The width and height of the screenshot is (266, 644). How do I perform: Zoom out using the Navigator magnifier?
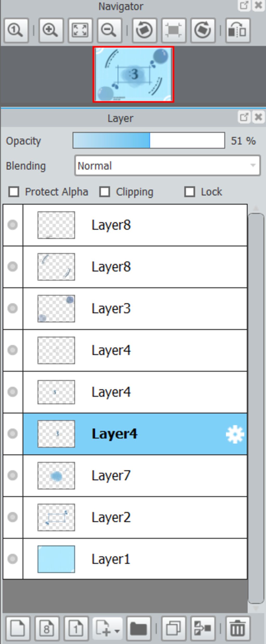(109, 30)
